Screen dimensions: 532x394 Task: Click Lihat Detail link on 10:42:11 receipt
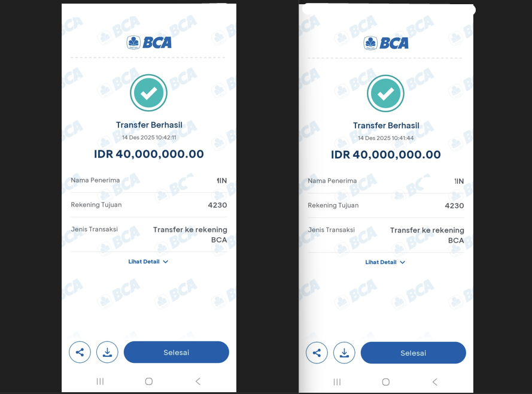click(144, 262)
